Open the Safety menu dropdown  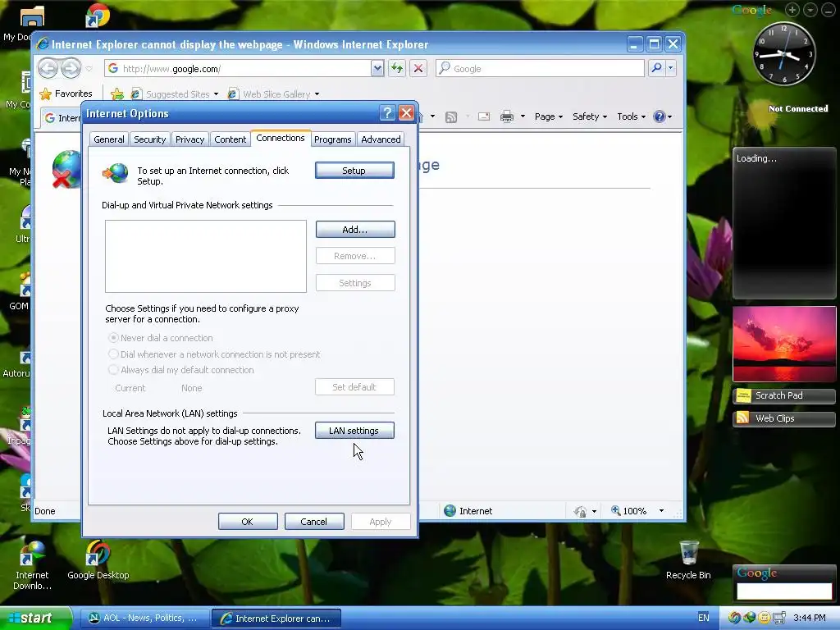point(589,116)
